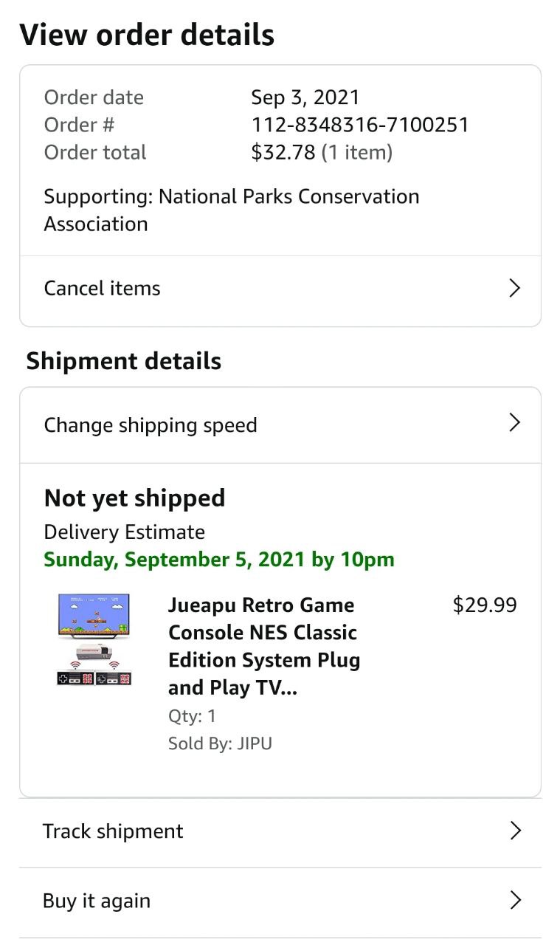The width and height of the screenshot is (560, 945).
Task: Open the Cancel items option
Action: (103, 288)
